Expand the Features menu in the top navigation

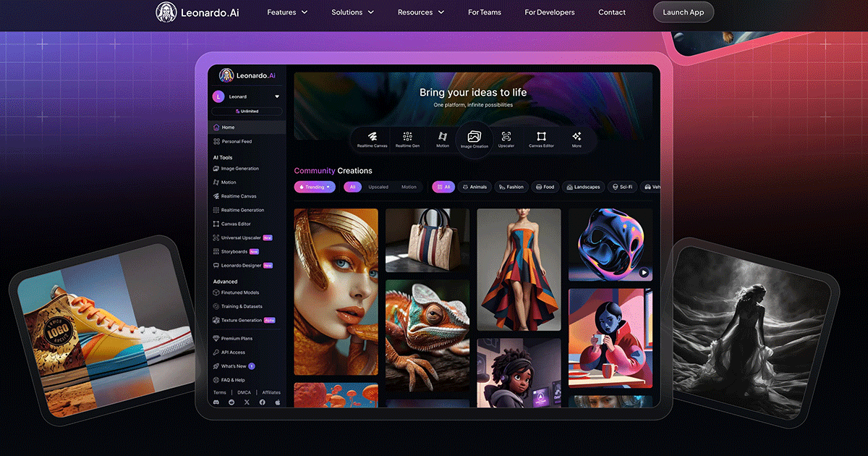tap(287, 12)
